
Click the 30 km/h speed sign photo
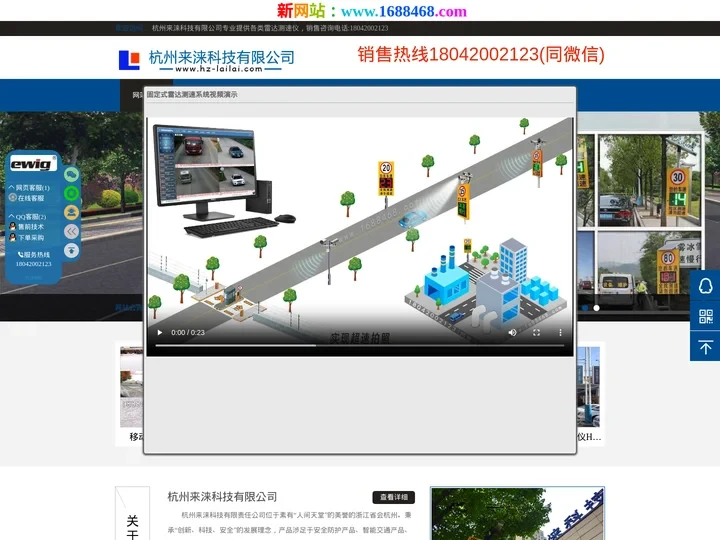click(x=650, y=180)
